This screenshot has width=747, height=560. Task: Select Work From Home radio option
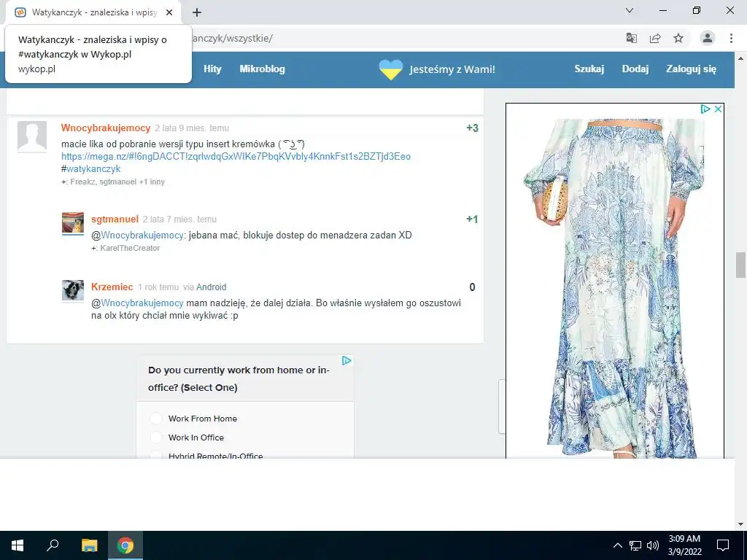point(156,419)
